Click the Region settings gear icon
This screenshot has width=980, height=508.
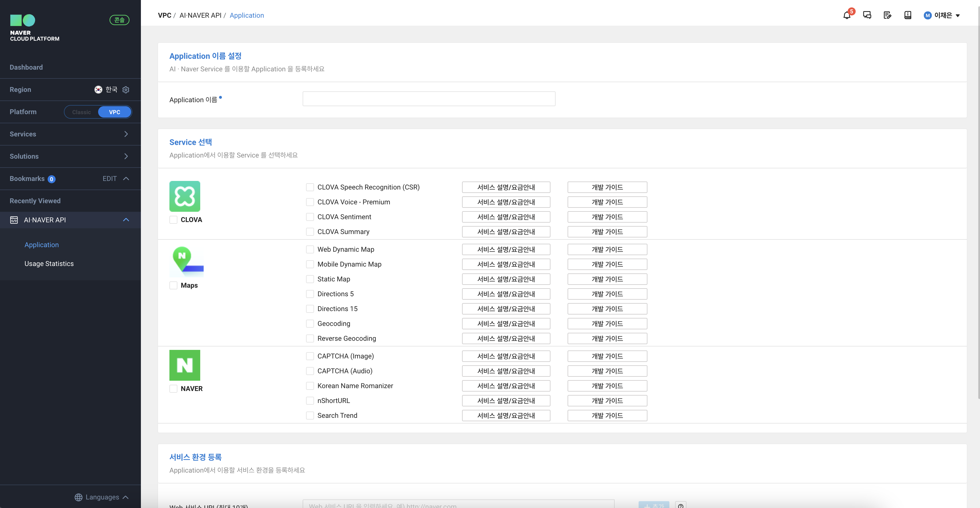126,90
